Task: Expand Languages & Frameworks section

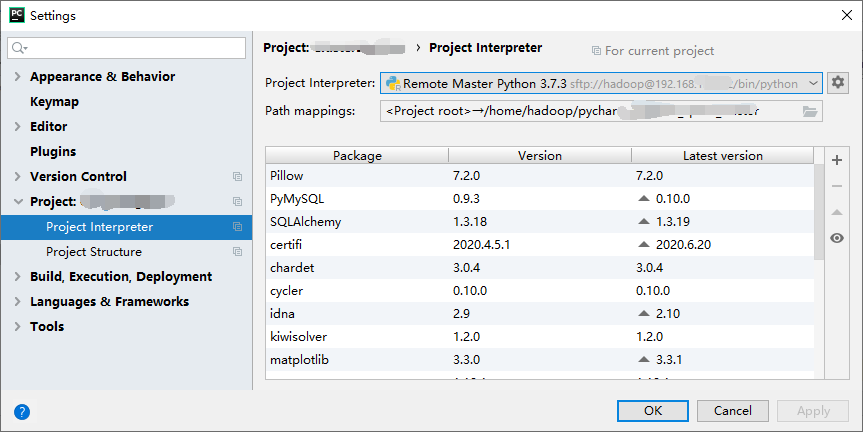Action: coord(18,302)
